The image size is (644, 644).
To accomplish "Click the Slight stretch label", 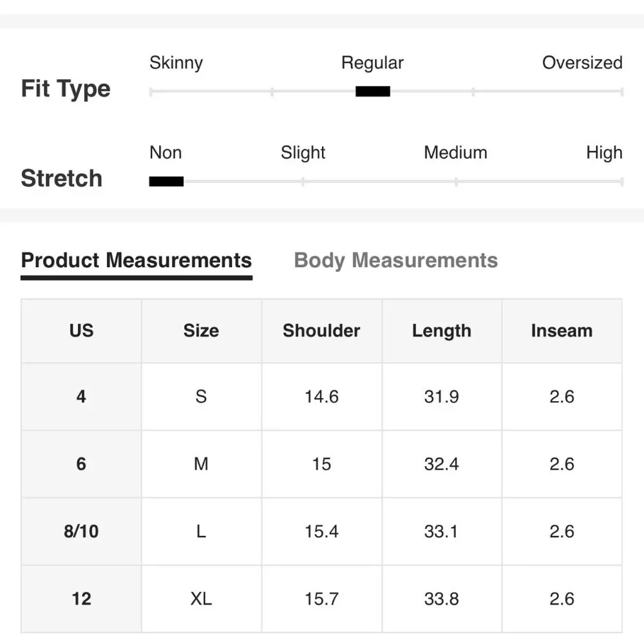I will click(303, 153).
